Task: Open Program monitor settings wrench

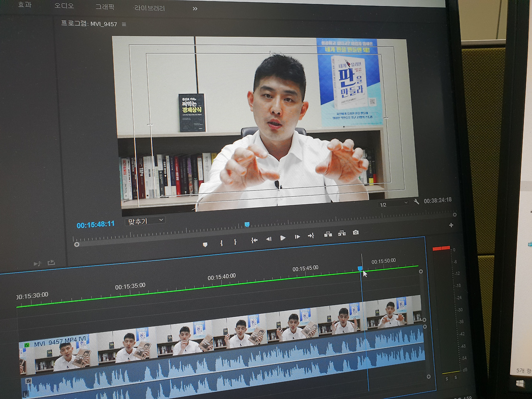Action: tap(416, 202)
